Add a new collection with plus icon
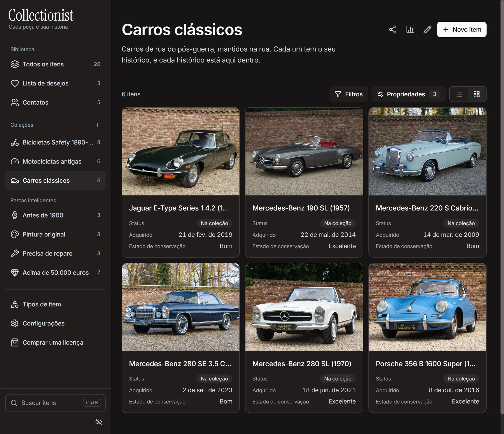This screenshot has height=434, width=504. coord(98,125)
